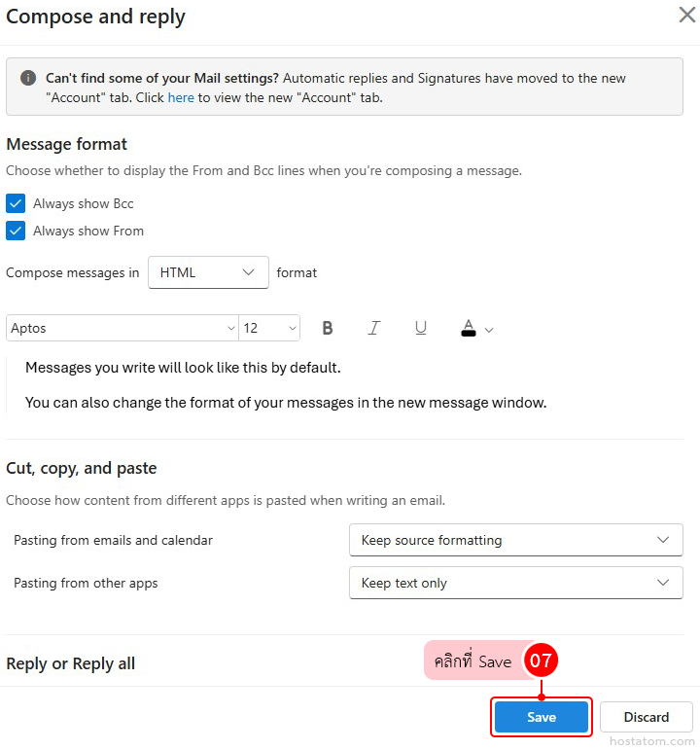The height and width of the screenshot is (750, 700).
Task: Toggle italic formatting icon
Action: tap(374, 328)
